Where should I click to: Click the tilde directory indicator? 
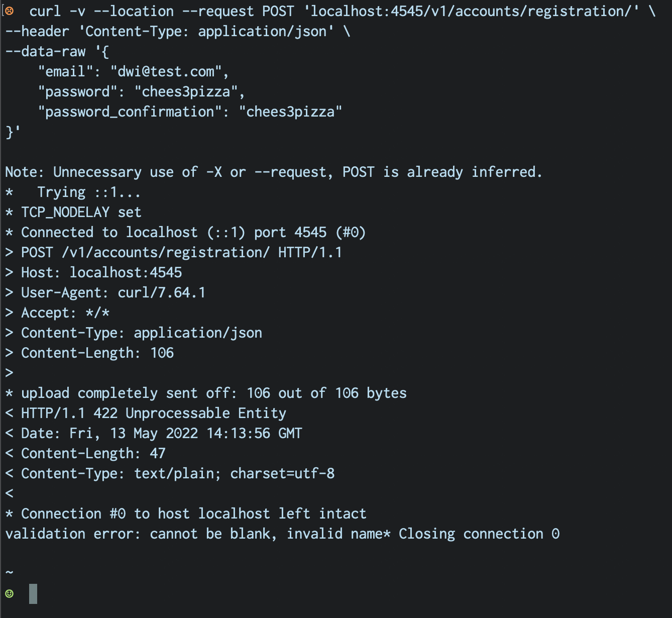9,572
